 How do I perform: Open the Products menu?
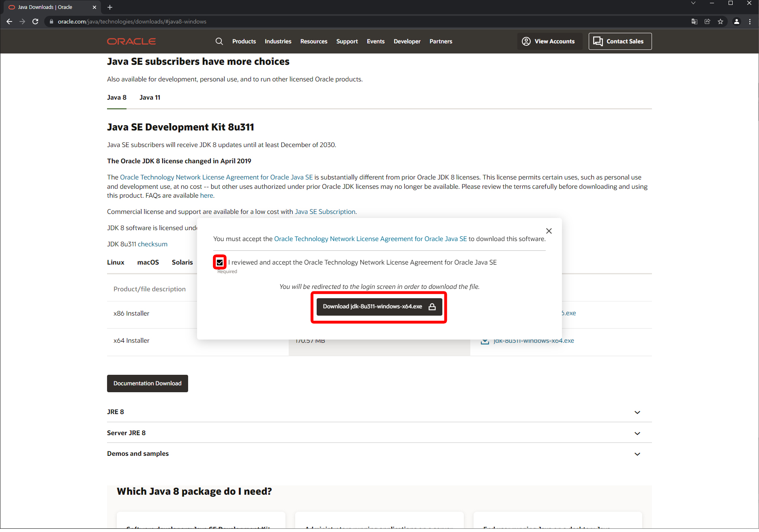click(244, 41)
